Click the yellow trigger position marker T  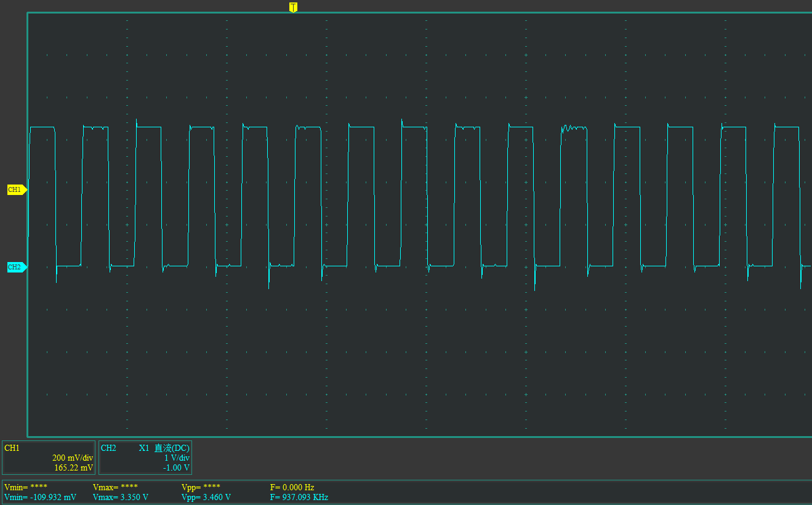pos(293,7)
